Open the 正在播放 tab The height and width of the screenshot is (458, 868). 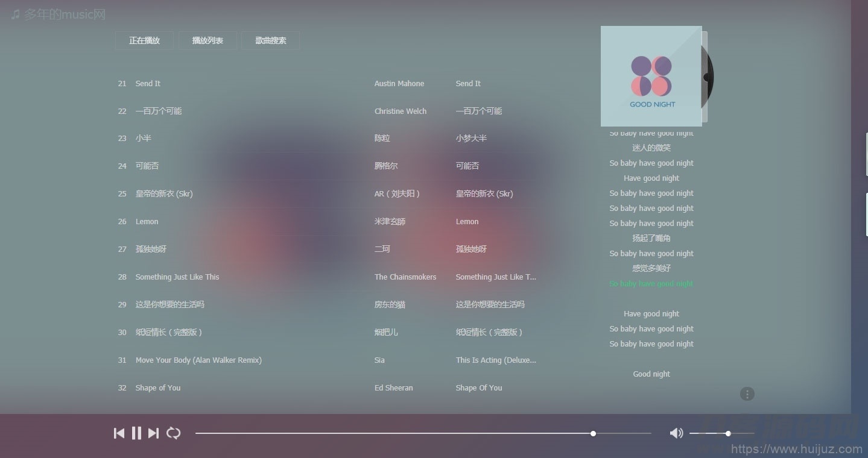click(144, 40)
